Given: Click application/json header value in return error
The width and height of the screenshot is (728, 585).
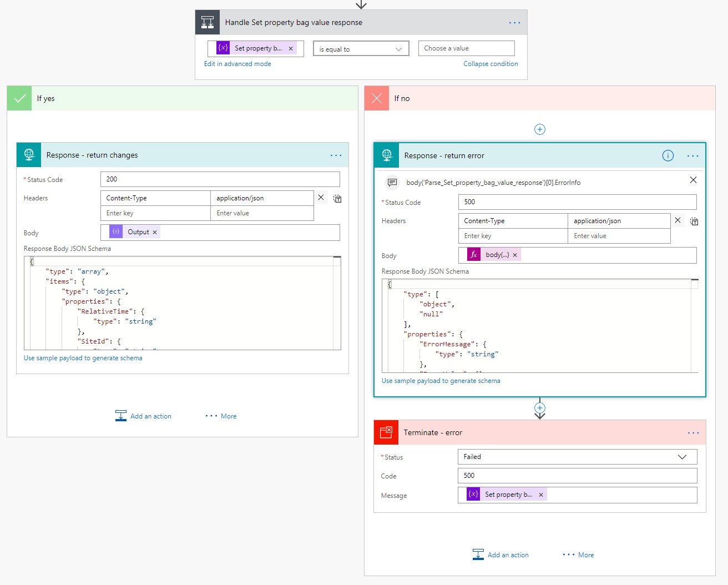Looking at the screenshot, I should [x=619, y=221].
